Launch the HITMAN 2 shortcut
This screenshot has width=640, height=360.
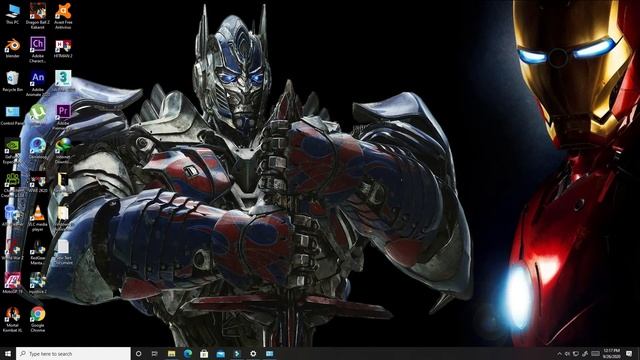pos(63,48)
